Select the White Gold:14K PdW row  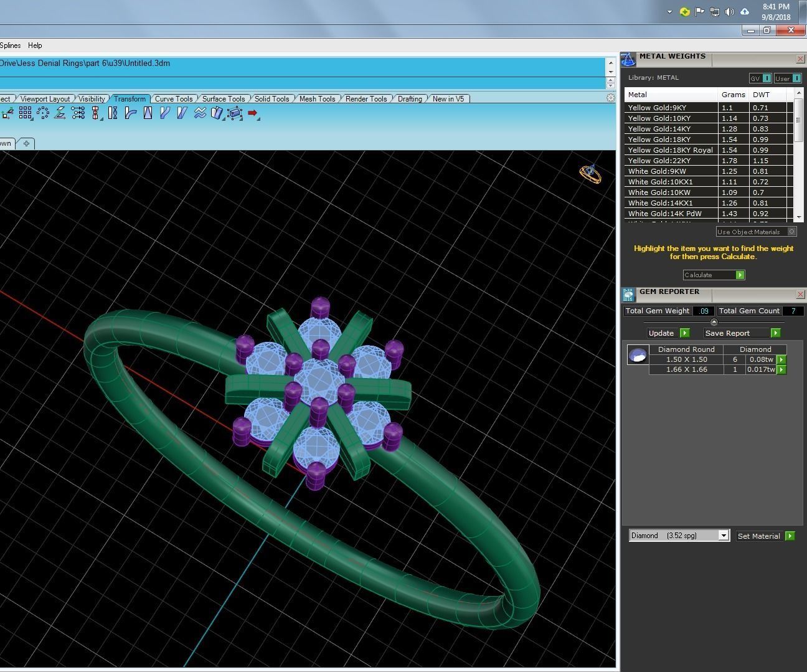(x=709, y=214)
